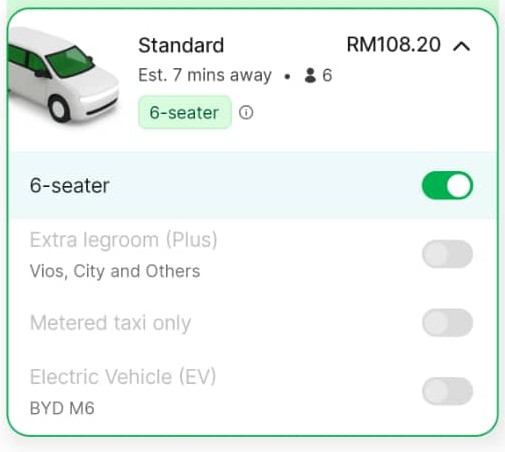The height and width of the screenshot is (452, 505).
Task: Click the green 6-seater badge
Action: (x=185, y=112)
